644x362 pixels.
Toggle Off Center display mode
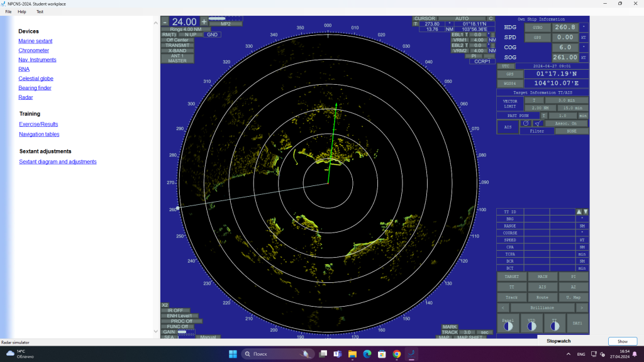point(177,40)
